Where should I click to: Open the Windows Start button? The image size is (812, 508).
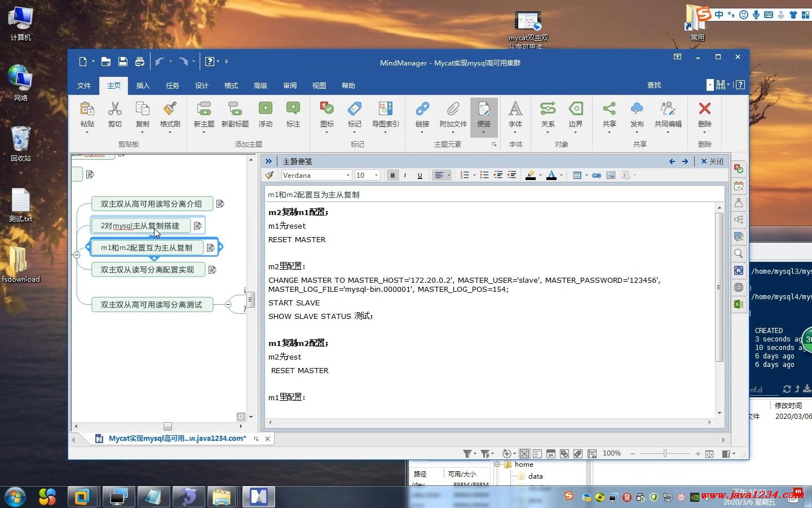[15, 497]
